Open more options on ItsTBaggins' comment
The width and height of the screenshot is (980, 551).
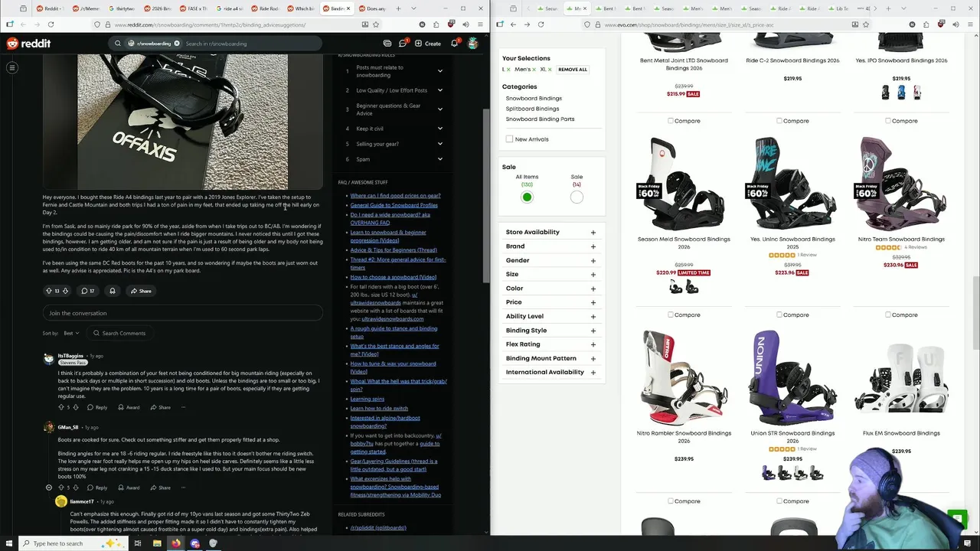[x=183, y=407]
